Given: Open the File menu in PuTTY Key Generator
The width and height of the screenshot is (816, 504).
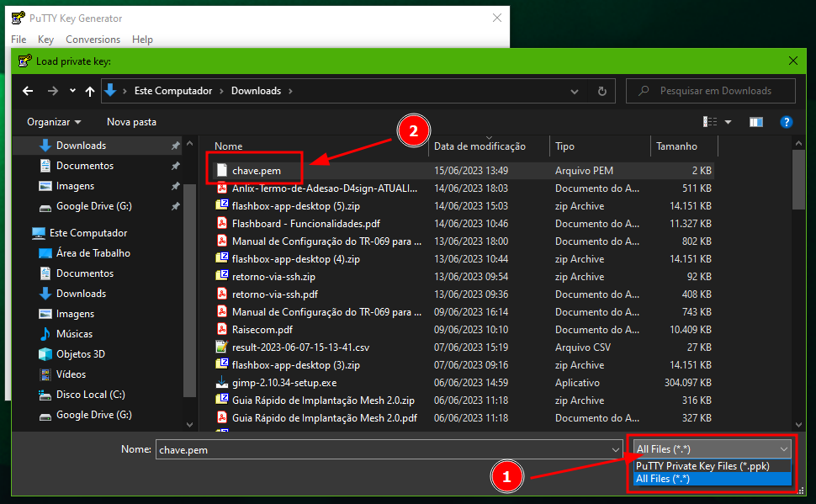Looking at the screenshot, I should [x=19, y=40].
